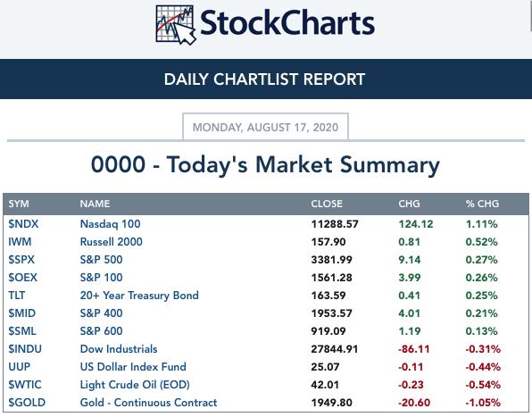Image resolution: width=532 pixels, height=417 pixels.
Task: Select the Monday, August 17, 2020 date box
Action: click(265, 127)
